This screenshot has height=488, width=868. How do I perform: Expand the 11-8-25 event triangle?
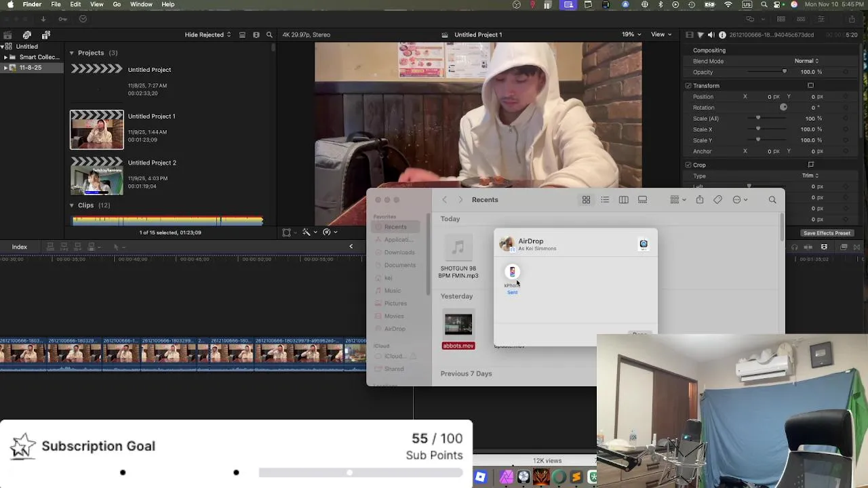click(x=5, y=68)
